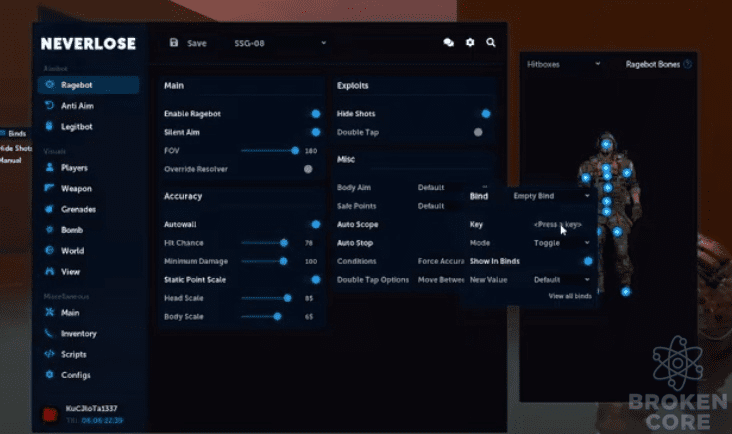Open the settings gear icon
The height and width of the screenshot is (434, 732).
point(470,42)
